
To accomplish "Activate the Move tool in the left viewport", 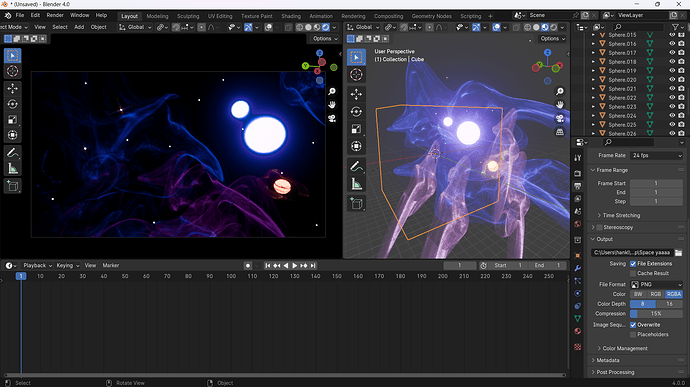I will point(12,88).
